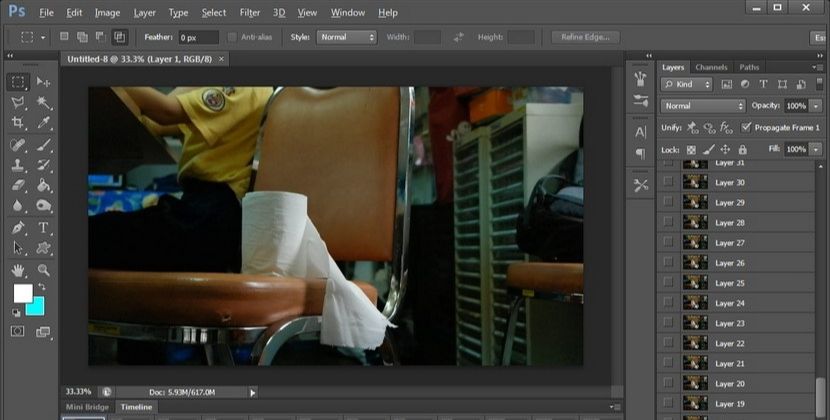
Task: Click Subtract from Selection icon
Action: 101,37
